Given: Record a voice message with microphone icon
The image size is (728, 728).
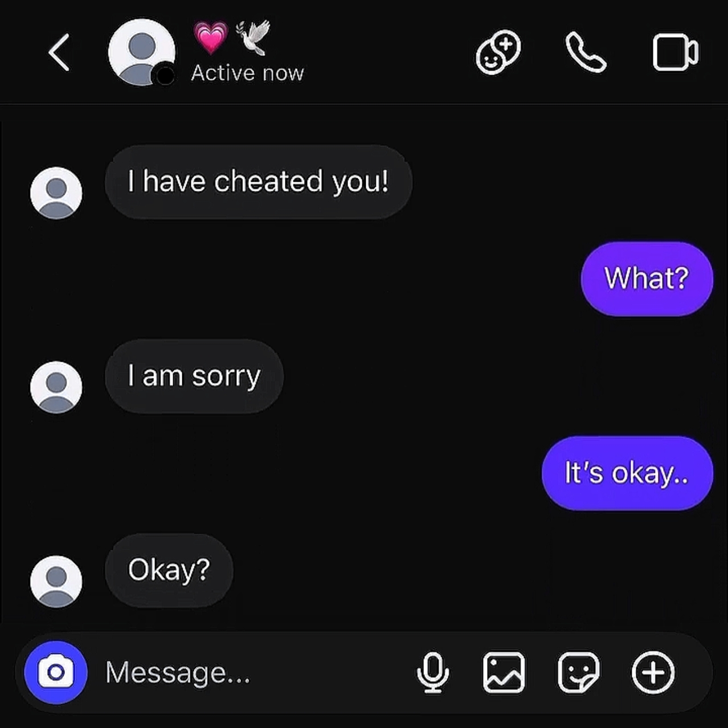Looking at the screenshot, I should click(x=433, y=673).
